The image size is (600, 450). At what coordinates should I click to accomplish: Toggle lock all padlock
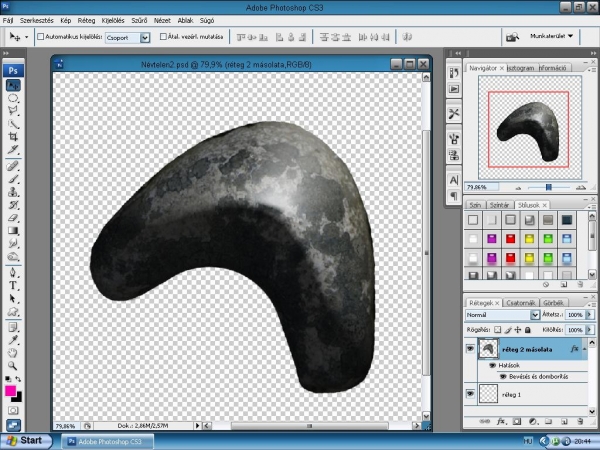[x=528, y=329]
